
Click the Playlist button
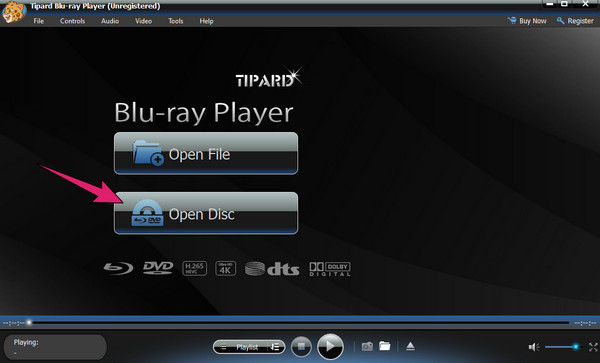(249, 347)
